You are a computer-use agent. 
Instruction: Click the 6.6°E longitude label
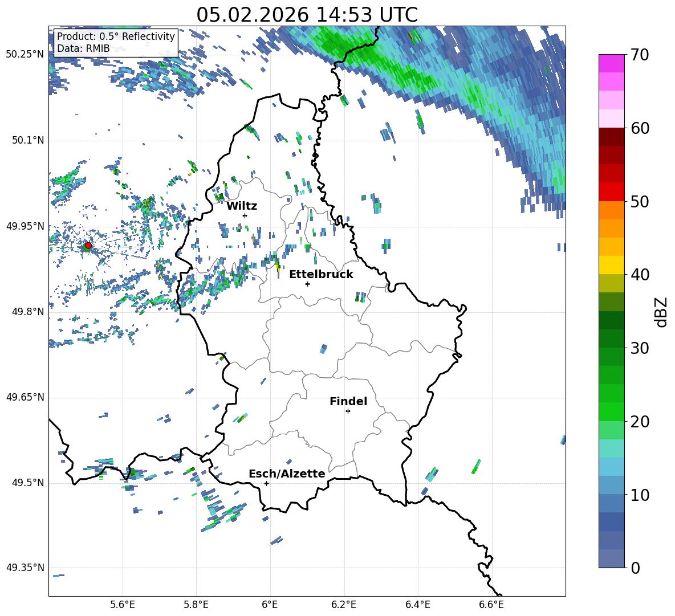[x=491, y=605]
